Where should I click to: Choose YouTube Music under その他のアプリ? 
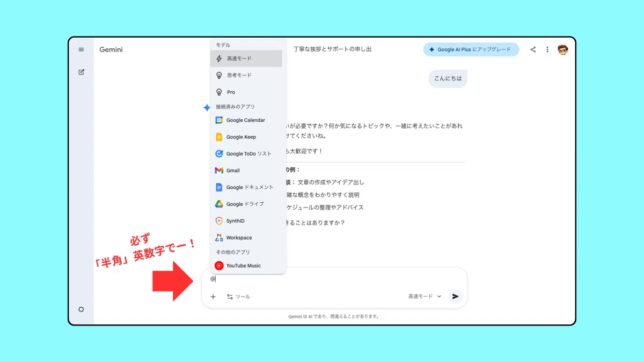[x=246, y=265]
